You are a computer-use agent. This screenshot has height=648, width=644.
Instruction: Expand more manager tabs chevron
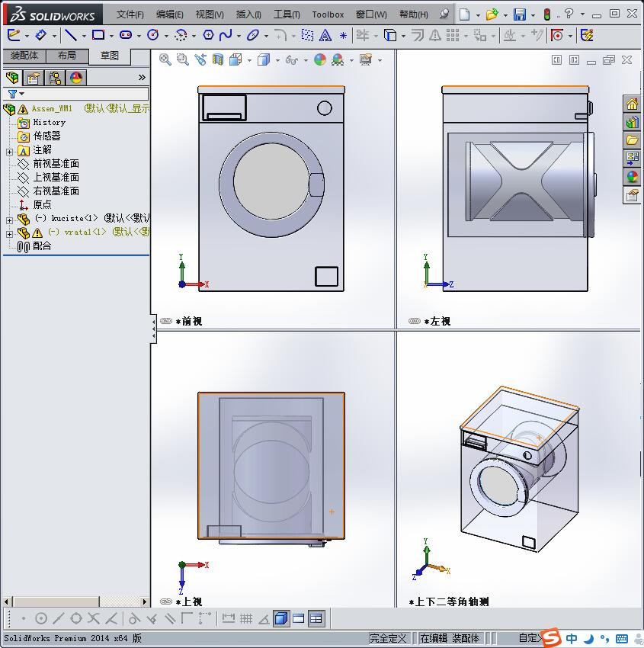click(x=142, y=77)
